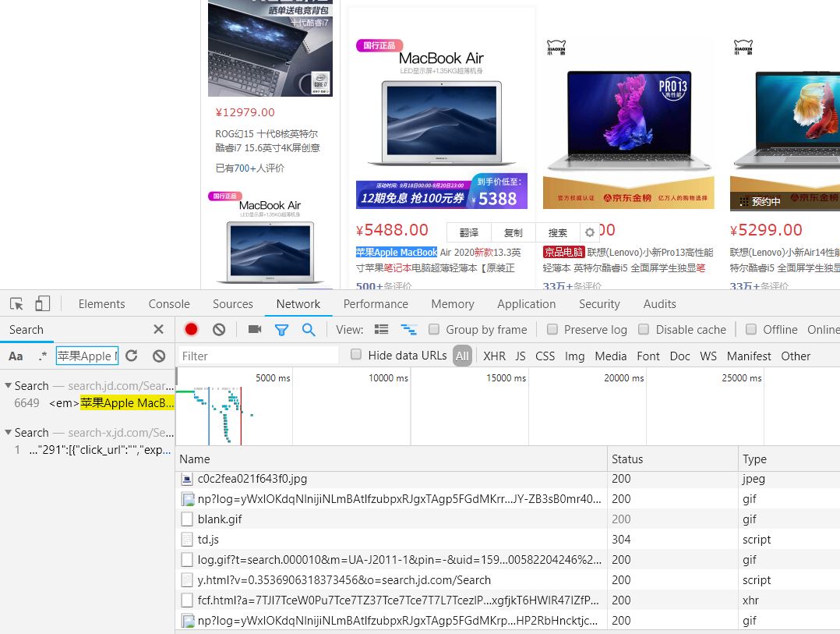Screen dimensions: 840x634
Task: Open the settings gear in popup toolbar
Action: tap(590, 232)
